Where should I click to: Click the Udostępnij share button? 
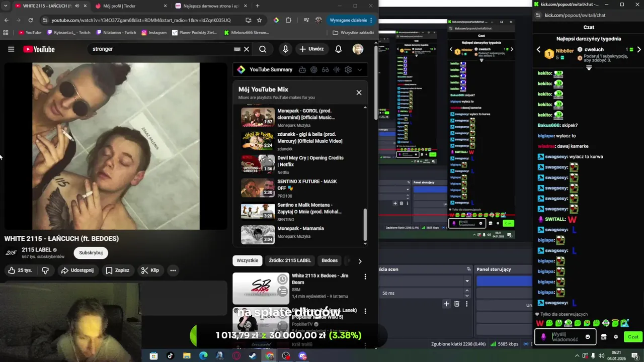coord(77,270)
